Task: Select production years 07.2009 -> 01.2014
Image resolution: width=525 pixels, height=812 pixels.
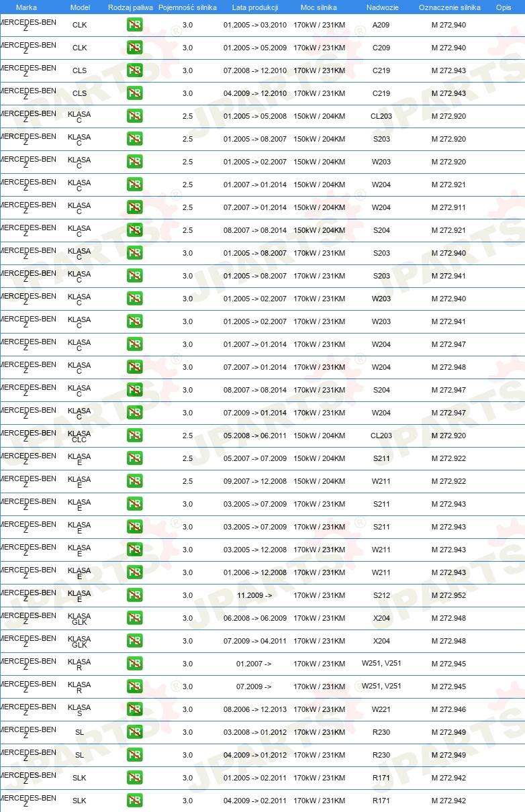Action: (255, 413)
